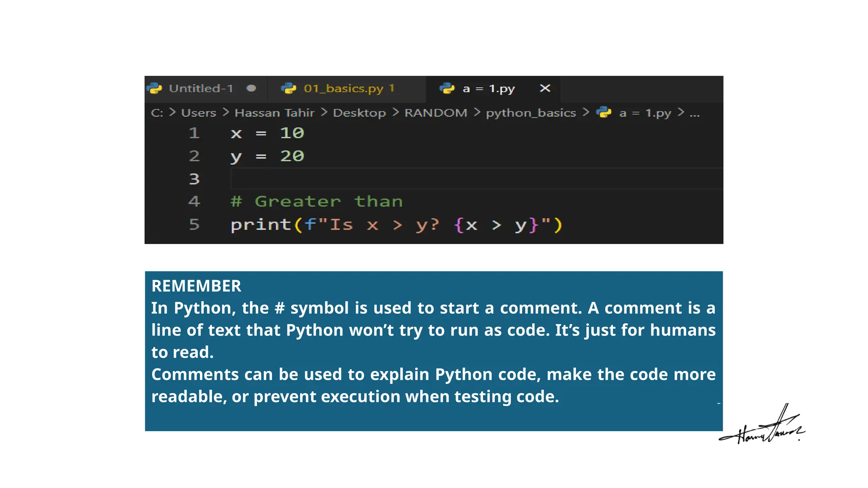Click the Python icon on Untitled-1 tab

(x=155, y=88)
